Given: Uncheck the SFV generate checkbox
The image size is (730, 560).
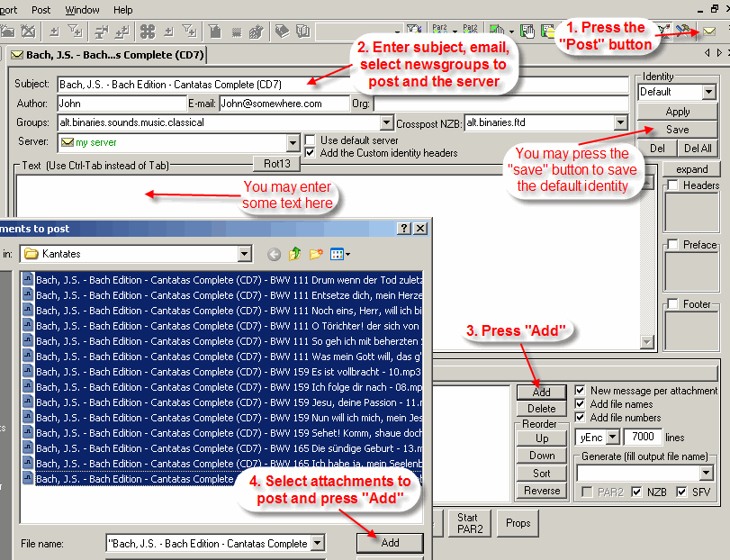Looking at the screenshot, I should (x=682, y=492).
